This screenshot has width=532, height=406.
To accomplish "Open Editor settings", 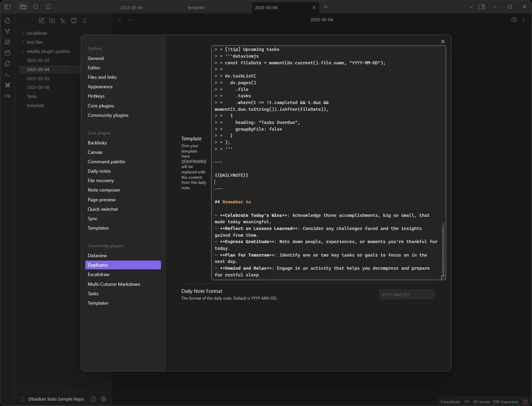I will pos(123,68).
